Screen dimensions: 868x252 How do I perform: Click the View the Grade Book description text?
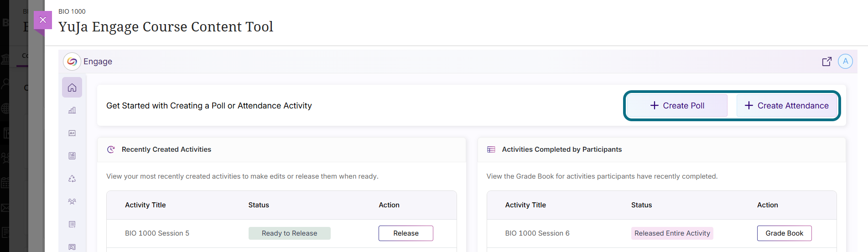click(602, 176)
